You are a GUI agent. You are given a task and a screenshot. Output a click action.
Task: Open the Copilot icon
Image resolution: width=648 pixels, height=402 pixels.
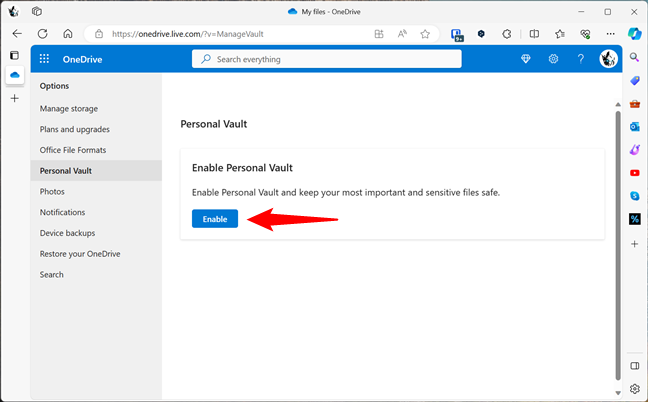pos(634,34)
